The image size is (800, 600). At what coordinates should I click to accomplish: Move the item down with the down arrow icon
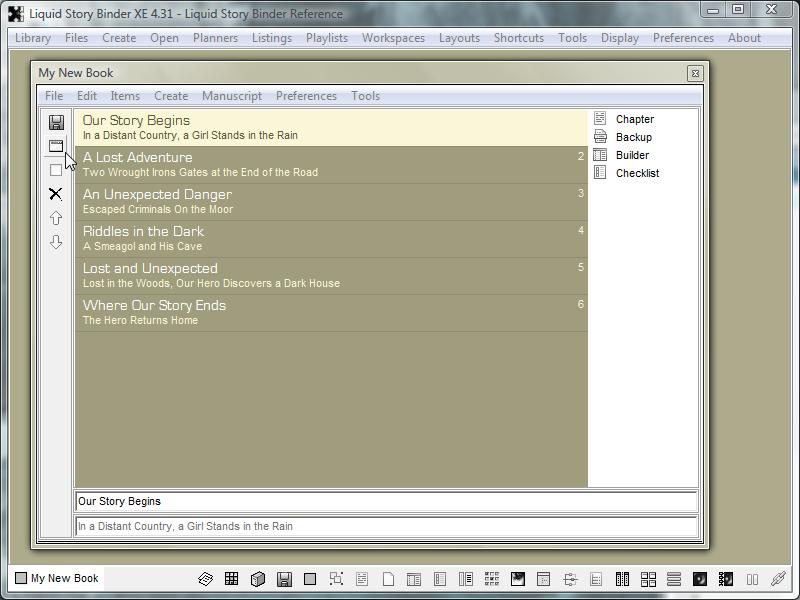click(x=56, y=242)
